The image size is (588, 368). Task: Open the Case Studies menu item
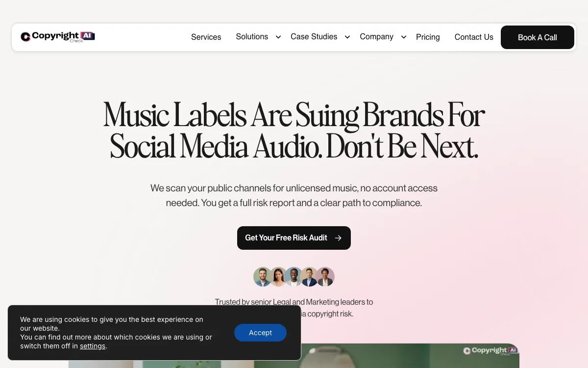coord(314,37)
